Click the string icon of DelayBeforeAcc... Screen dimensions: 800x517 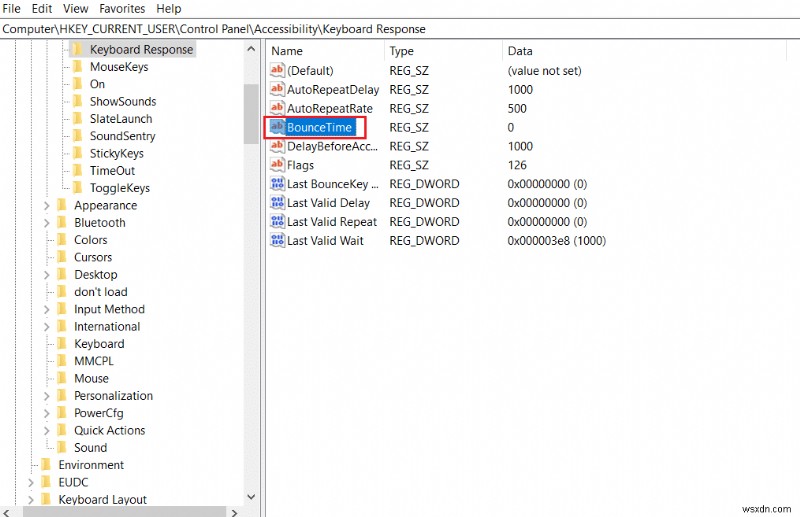coord(277,146)
